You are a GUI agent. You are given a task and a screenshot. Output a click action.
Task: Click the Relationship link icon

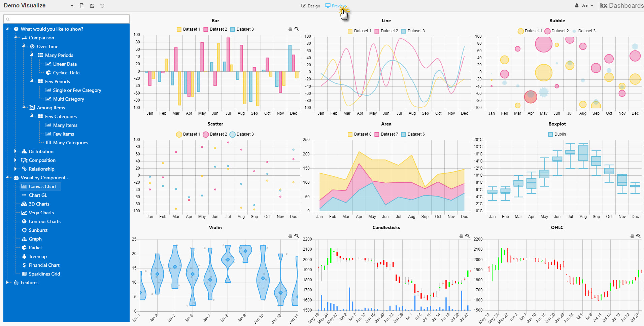pyautogui.click(x=24, y=169)
